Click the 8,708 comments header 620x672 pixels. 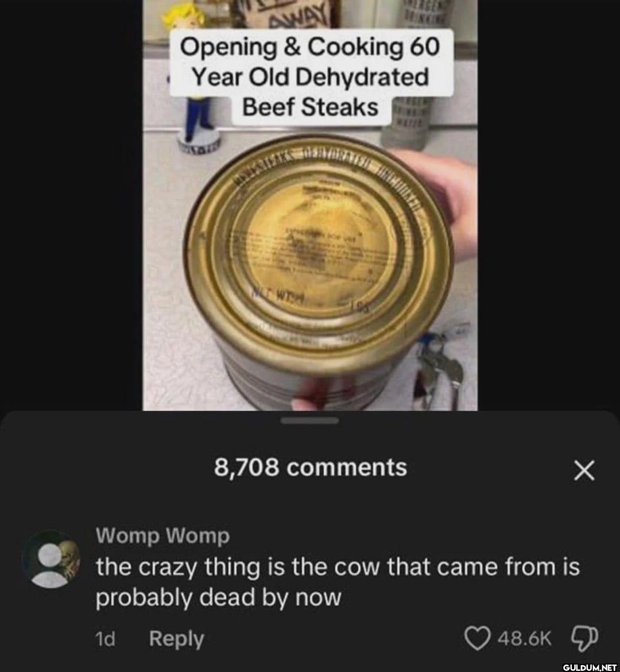(x=311, y=467)
